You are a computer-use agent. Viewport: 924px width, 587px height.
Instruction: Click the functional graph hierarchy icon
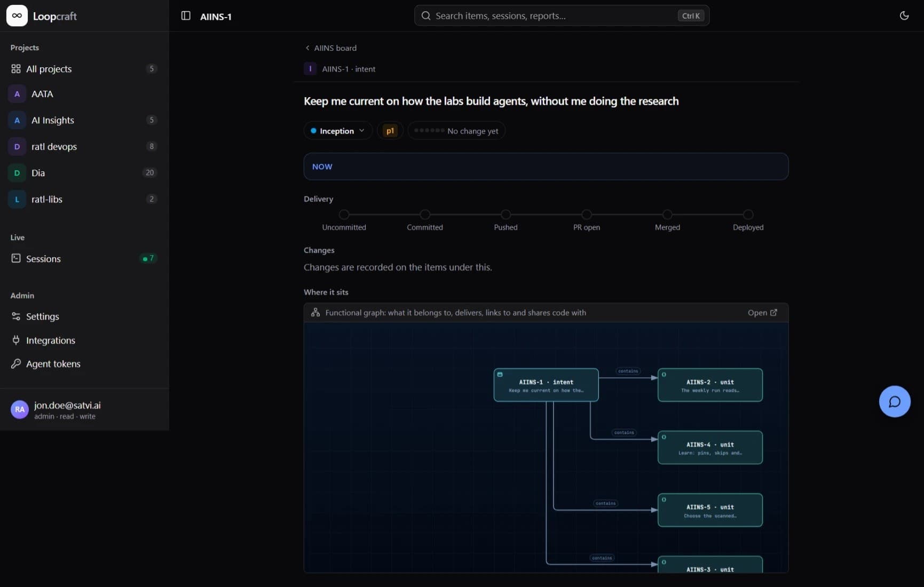pos(315,313)
